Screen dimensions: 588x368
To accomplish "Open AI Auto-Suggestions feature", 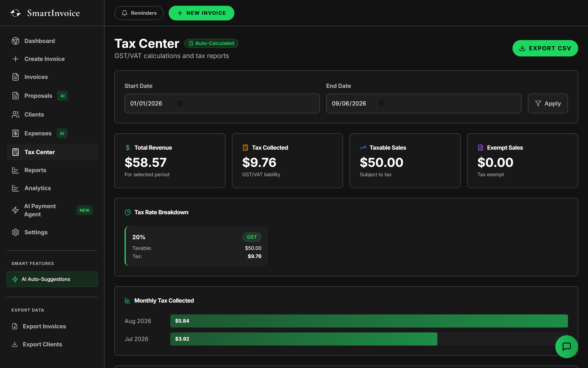I will point(52,279).
